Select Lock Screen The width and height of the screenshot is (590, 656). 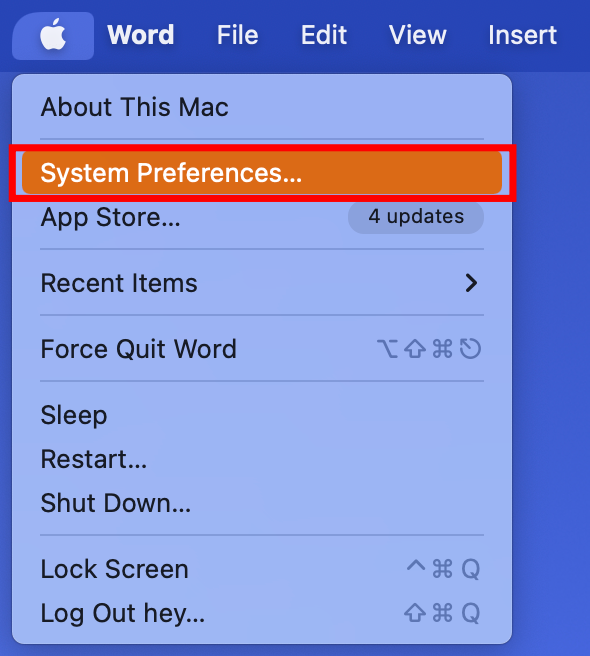point(262,569)
